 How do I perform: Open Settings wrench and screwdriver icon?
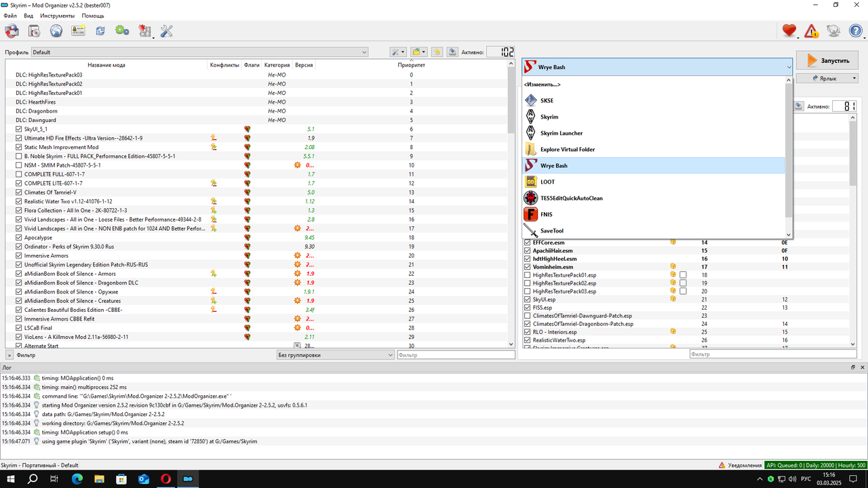click(x=166, y=31)
